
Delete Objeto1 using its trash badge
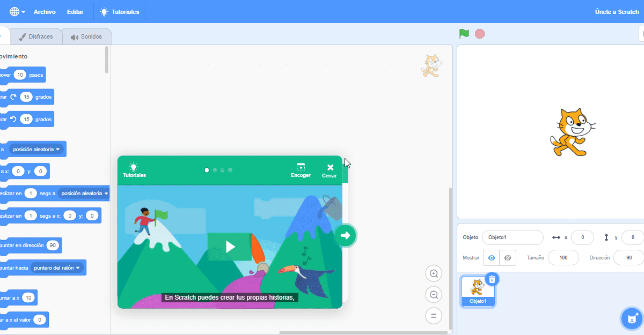tap(492, 279)
